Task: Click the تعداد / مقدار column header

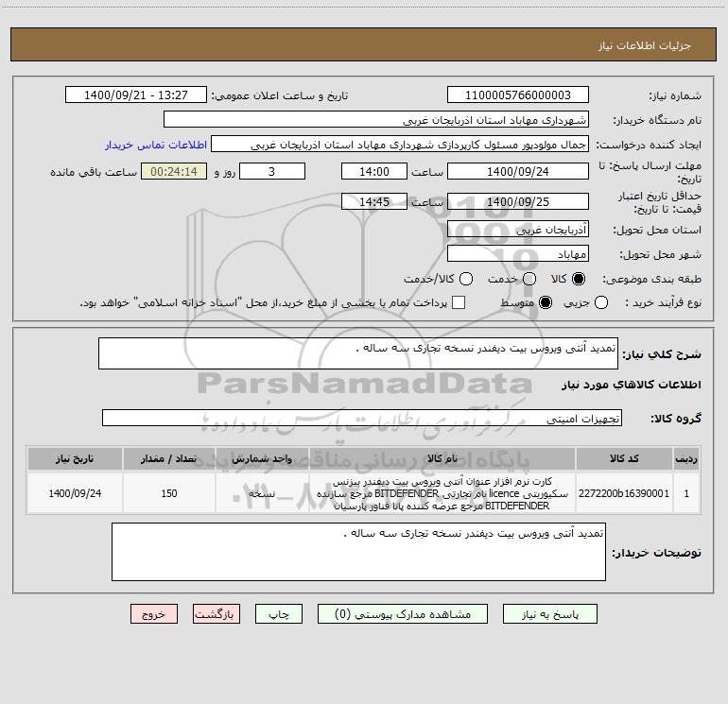Action: coord(169,458)
